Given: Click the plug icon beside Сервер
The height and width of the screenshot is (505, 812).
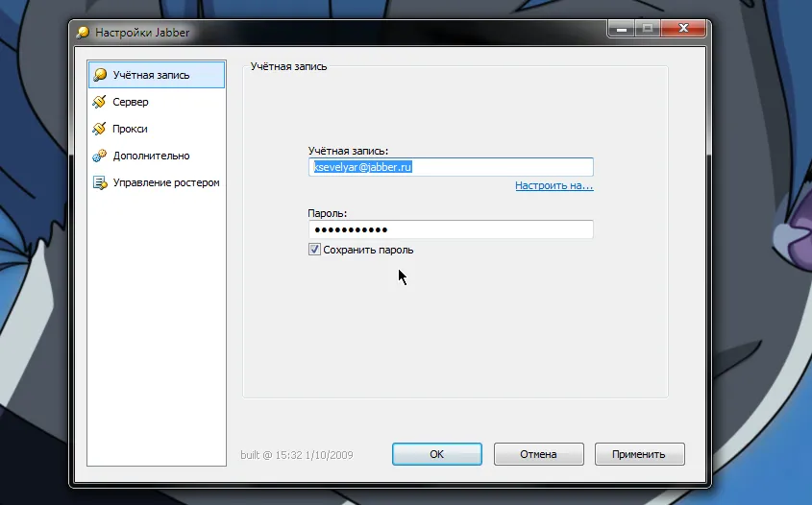Looking at the screenshot, I should coord(99,102).
